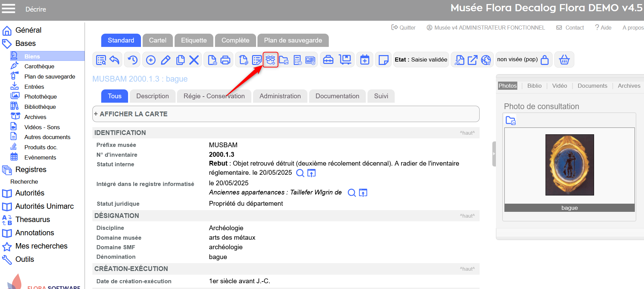Viewport: 644px width, 289px height.
Task: Add to basket with the basket icon
Action: pyautogui.click(x=564, y=60)
